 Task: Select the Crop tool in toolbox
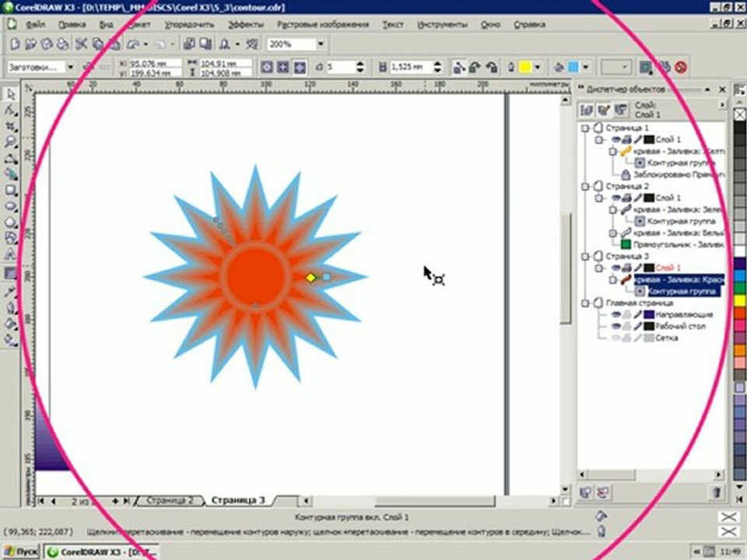tap(10, 127)
